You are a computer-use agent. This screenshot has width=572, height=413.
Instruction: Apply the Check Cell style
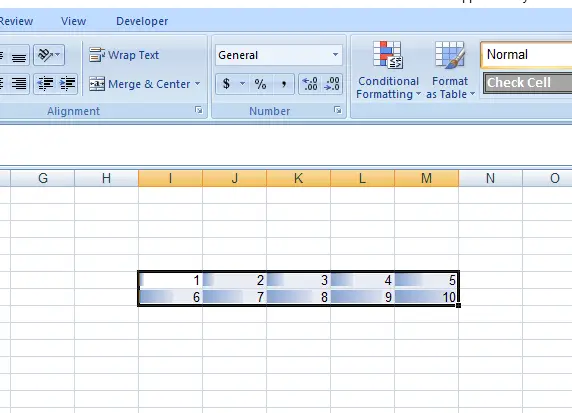coord(527,83)
